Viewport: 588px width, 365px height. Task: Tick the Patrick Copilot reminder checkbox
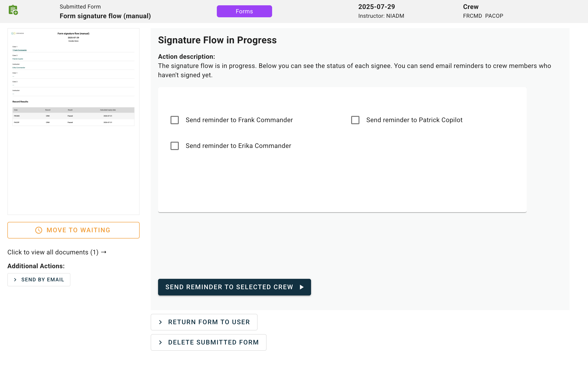(x=355, y=120)
